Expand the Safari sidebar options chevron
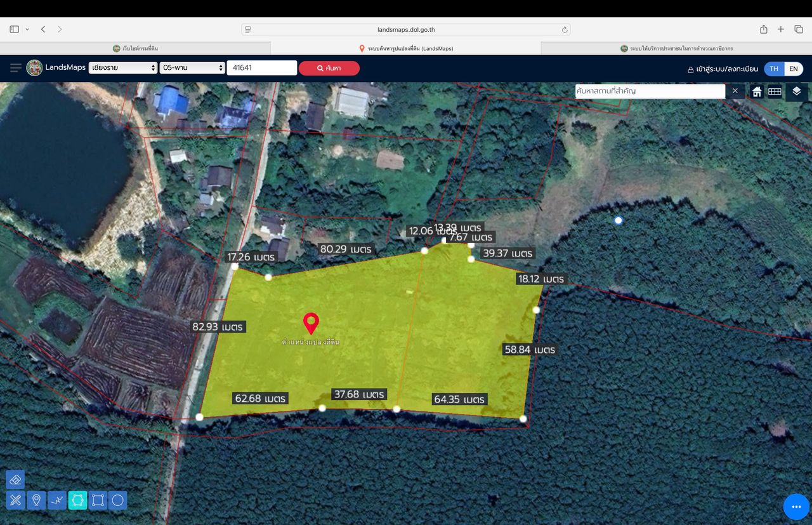 27,29
